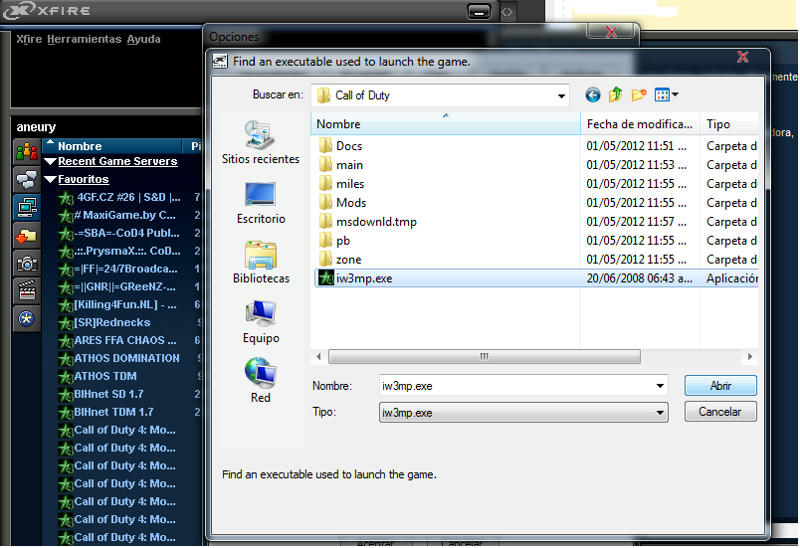Close the find executable dialog
This screenshot has width=800, height=548.
click(742, 57)
